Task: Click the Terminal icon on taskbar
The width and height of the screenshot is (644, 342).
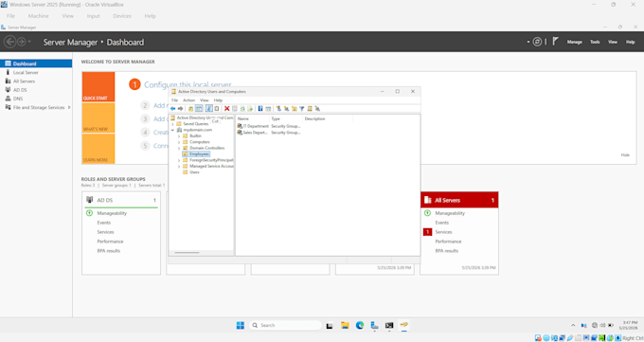Action: click(x=389, y=325)
